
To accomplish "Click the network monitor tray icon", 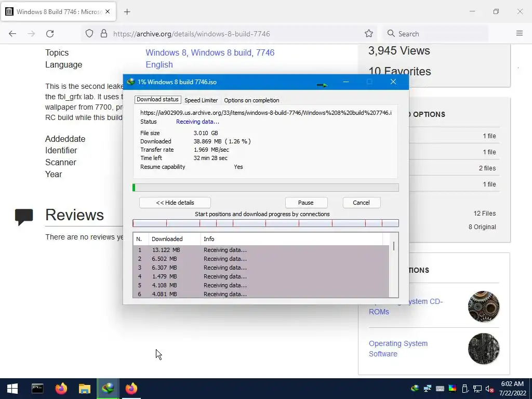I will click(477, 389).
